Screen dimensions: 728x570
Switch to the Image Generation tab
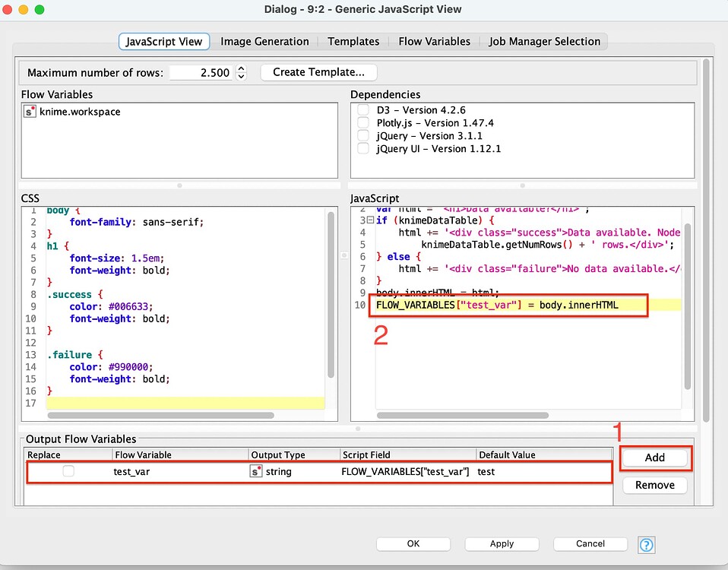pos(264,41)
